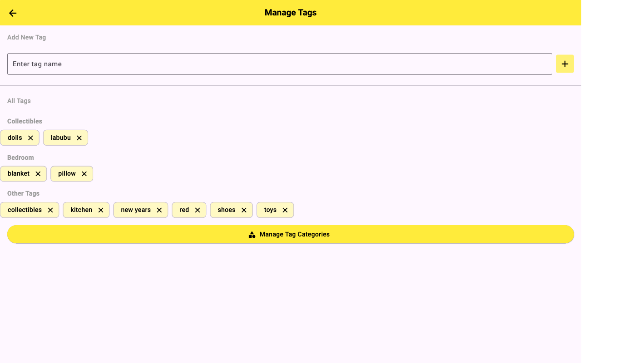Delete the red tag
This screenshot has width=624, height=364.
[x=197, y=210]
